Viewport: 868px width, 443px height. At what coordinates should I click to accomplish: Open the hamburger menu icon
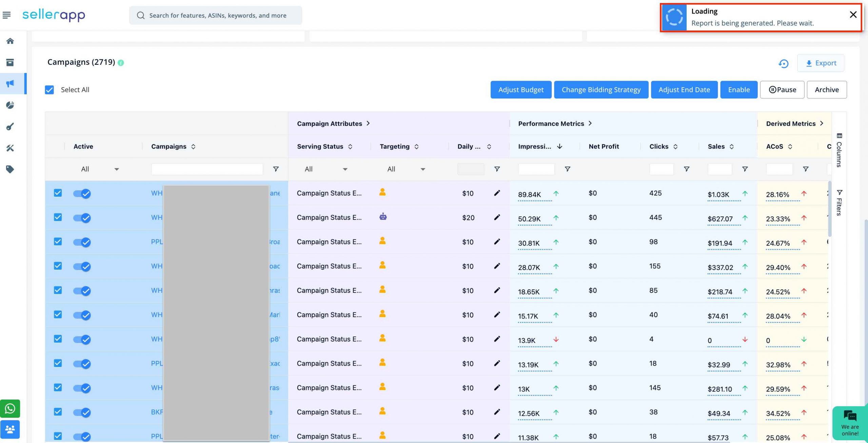[6, 15]
